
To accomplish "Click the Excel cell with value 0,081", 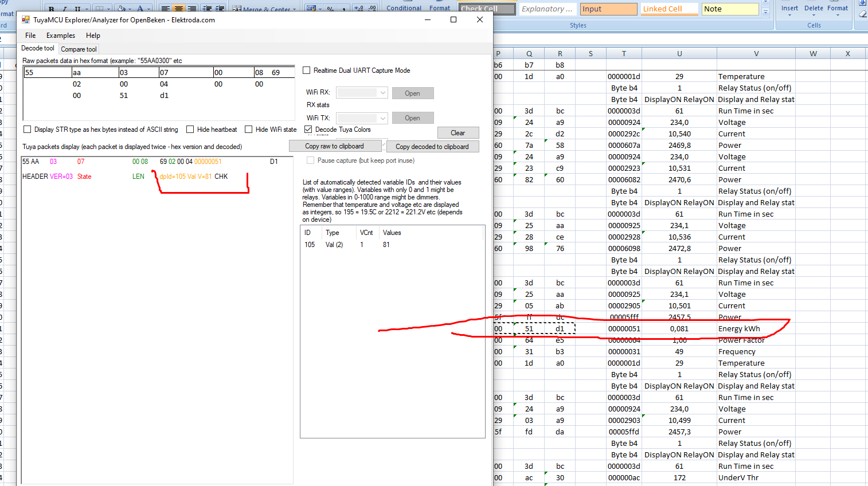I will click(679, 328).
